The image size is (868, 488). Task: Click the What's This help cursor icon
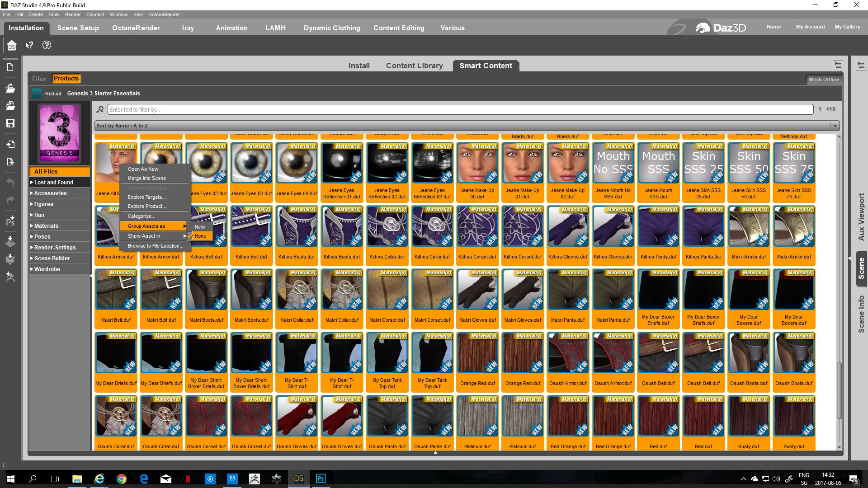29,45
